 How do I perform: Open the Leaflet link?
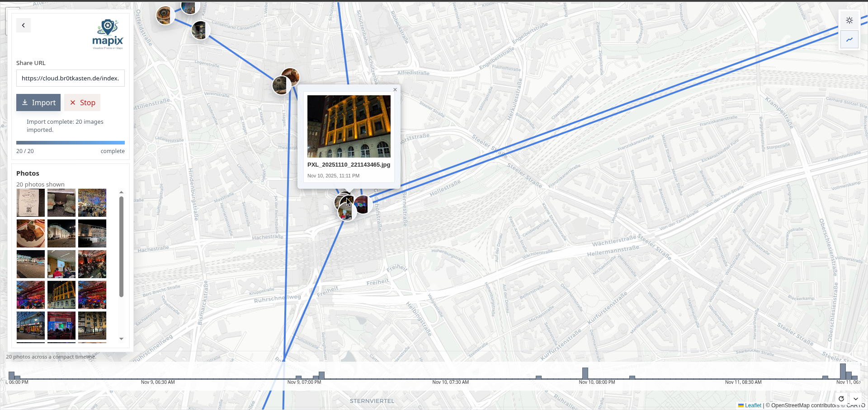point(750,405)
